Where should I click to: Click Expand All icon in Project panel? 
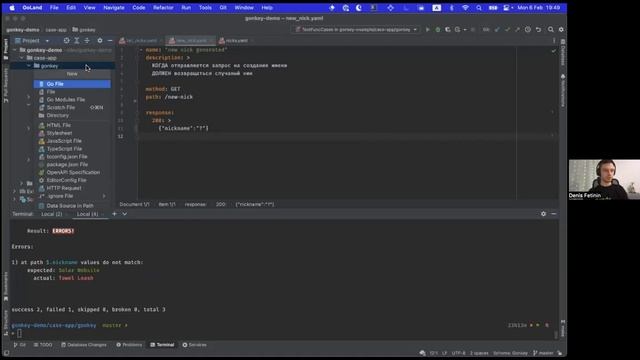coord(77,40)
